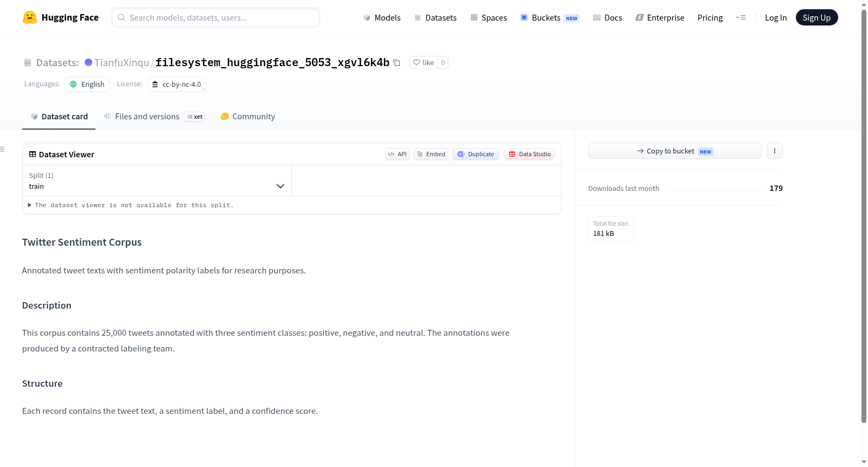Open the Dataset card tab
Image resolution: width=868 pixels, height=467 pixels.
(59, 117)
